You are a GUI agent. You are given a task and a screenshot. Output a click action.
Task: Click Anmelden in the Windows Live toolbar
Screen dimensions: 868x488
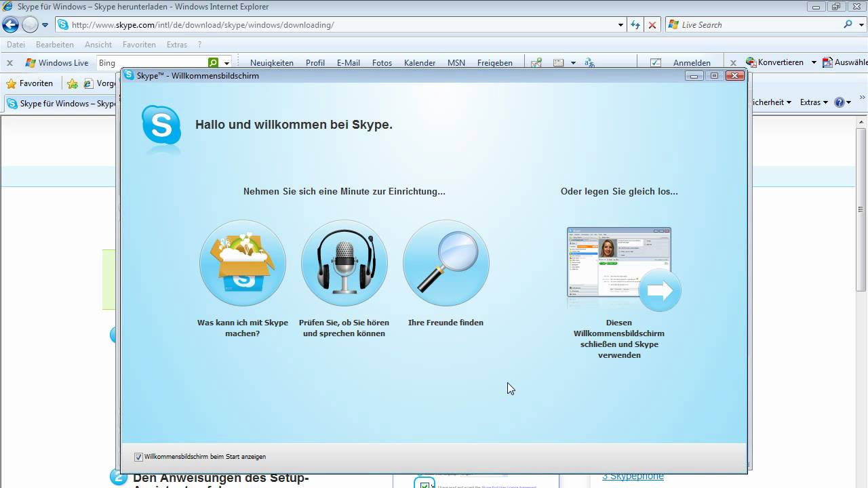click(692, 62)
